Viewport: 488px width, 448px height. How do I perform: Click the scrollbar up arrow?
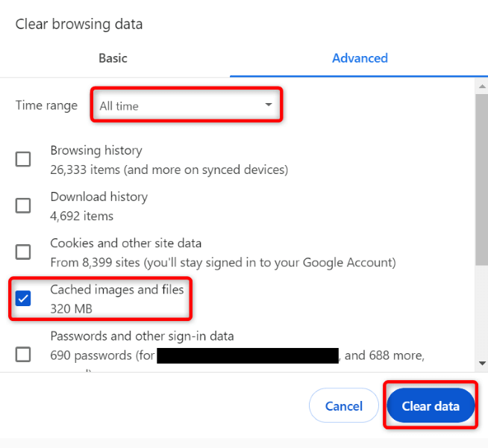(482, 87)
